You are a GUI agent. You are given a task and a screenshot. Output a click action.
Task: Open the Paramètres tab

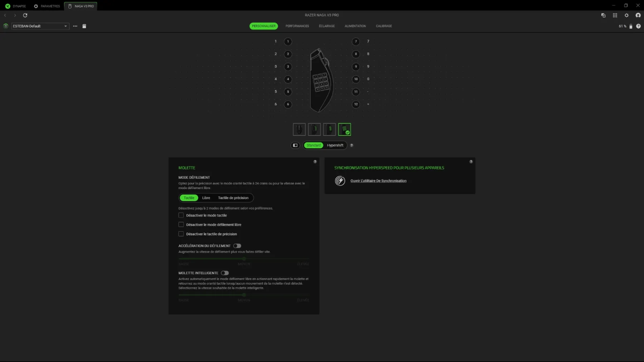[x=47, y=6]
